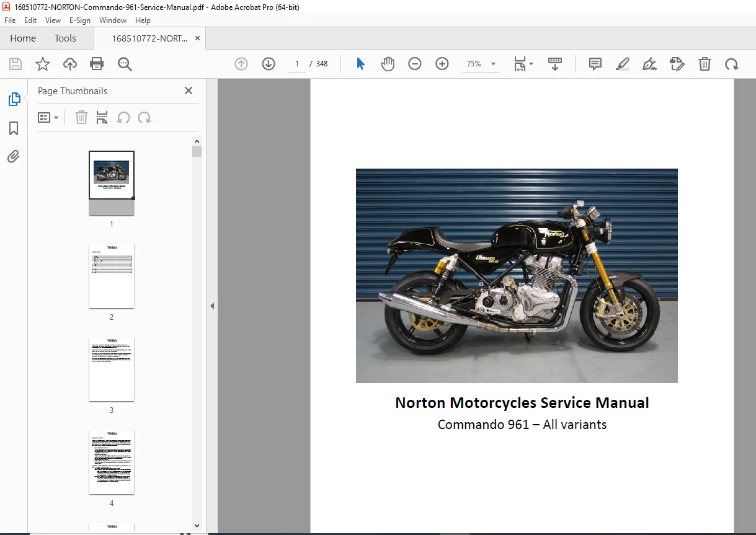The height and width of the screenshot is (535, 756).
Task: Open Page Thumbnails sidebar icon
Action: [x=14, y=99]
